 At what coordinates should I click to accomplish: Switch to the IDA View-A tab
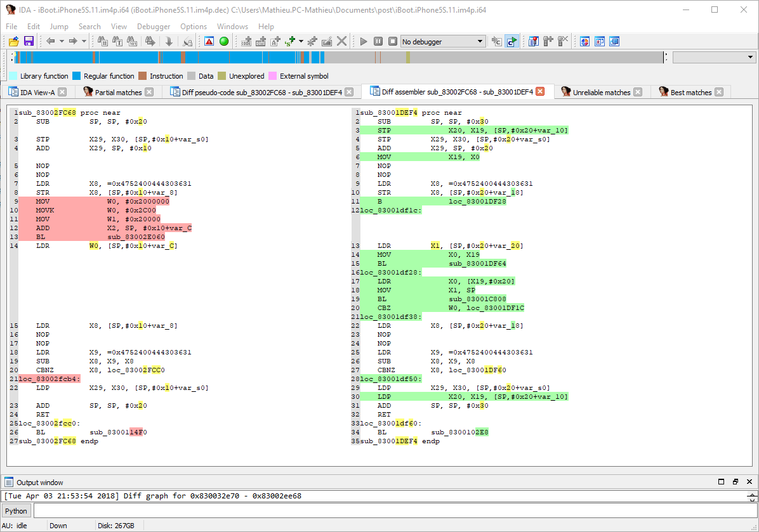coord(37,92)
